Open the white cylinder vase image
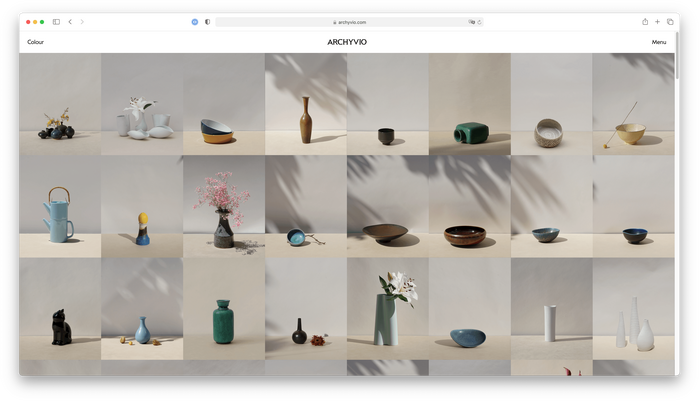Image resolution: width=699 pixels, height=401 pixels. pos(552,309)
